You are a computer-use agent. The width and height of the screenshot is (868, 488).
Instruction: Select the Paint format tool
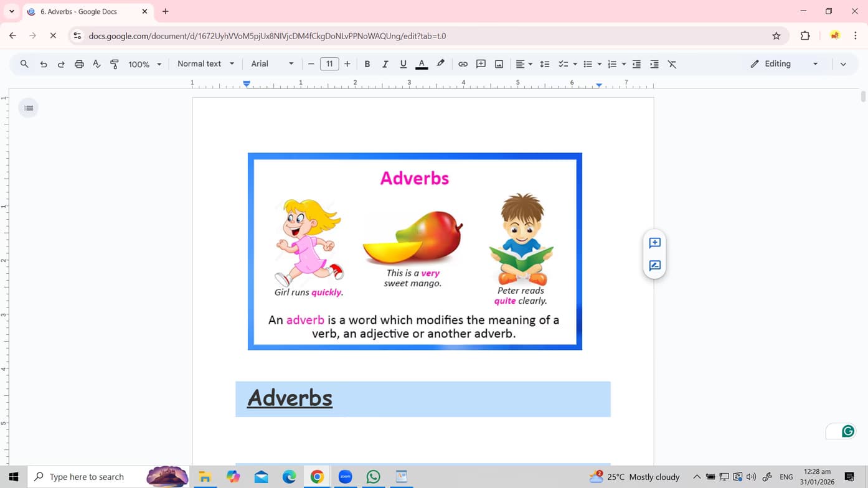coord(114,63)
